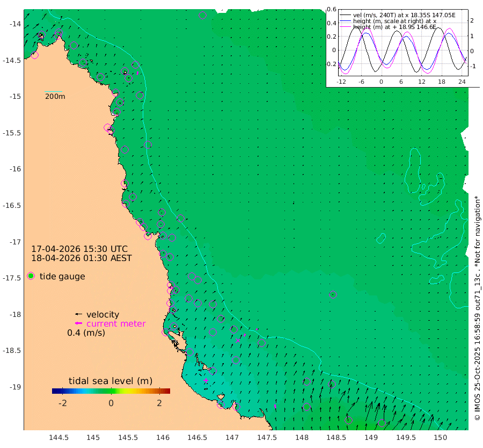The height and width of the screenshot is (448, 483).
Task: Click the magenta line sample in inset legend
Action: pos(345,27)
